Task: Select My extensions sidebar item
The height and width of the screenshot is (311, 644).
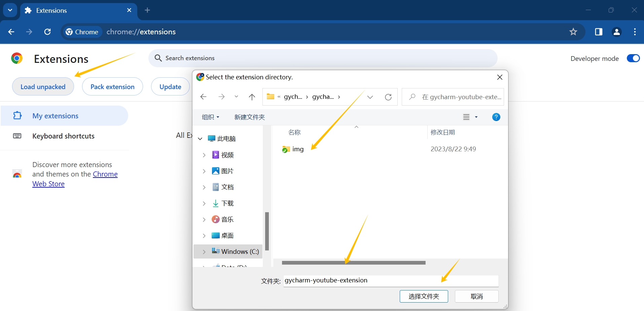Action: [x=64, y=116]
